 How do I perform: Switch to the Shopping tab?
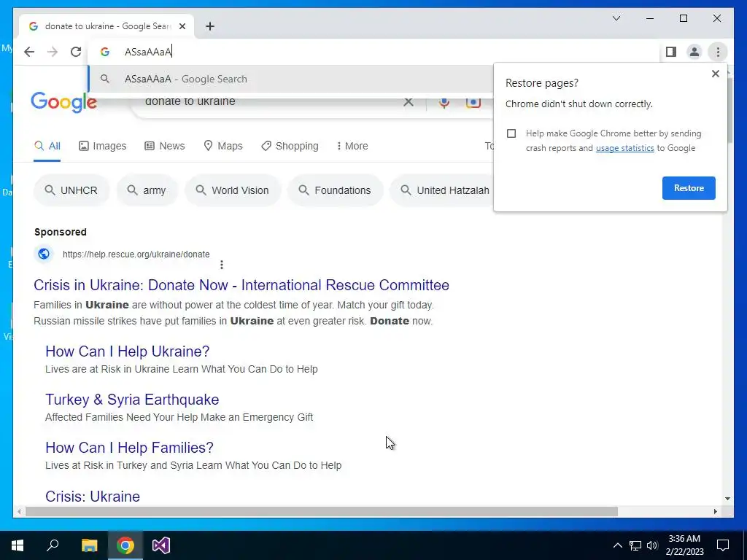[290, 146]
